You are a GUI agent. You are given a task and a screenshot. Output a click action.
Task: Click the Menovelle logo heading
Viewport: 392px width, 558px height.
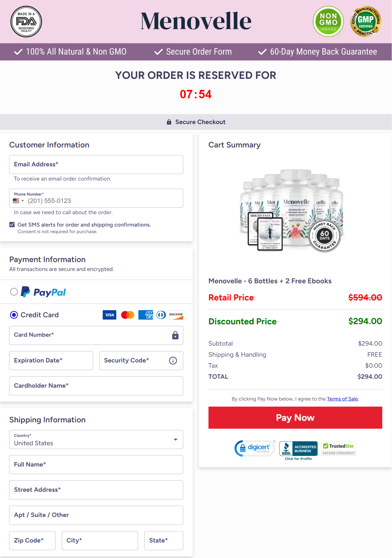coord(196,21)
